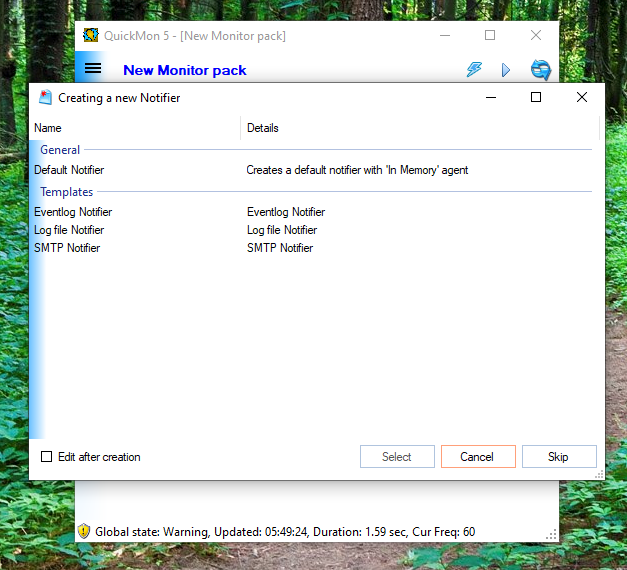Click Log file Notifier in Details column
Image resolution: width=627 pixels, height=570 pixels.
[282, 230]
